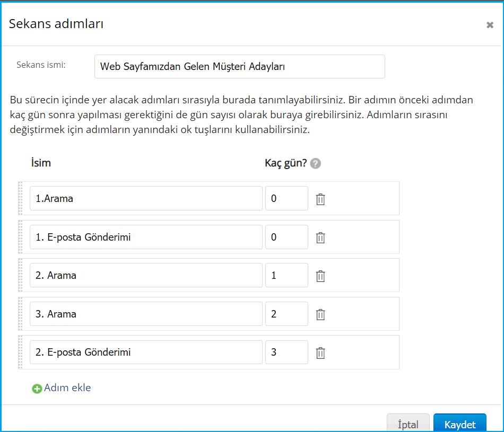Edit the 2. Arama name field
504x432 pixels.
[146, 275]
